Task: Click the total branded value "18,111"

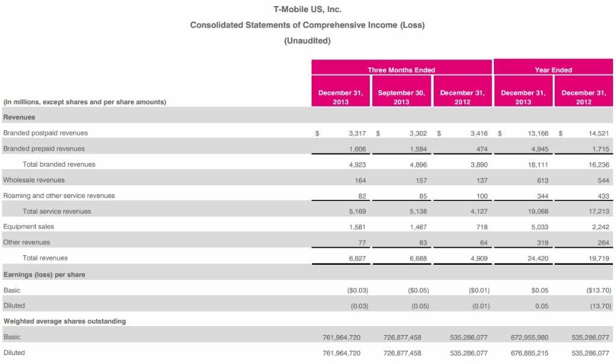Action: pos(538,165)
